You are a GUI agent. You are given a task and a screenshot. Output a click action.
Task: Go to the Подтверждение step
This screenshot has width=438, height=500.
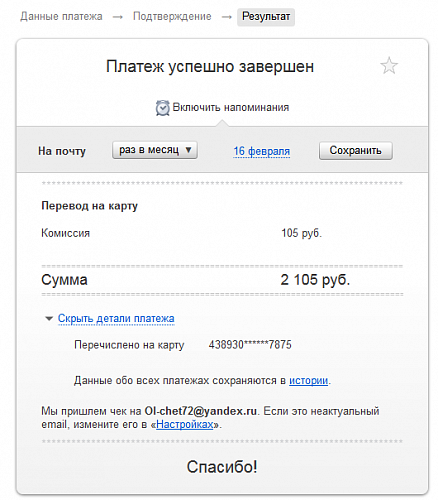pyautogui.click(x=172, y=16)
